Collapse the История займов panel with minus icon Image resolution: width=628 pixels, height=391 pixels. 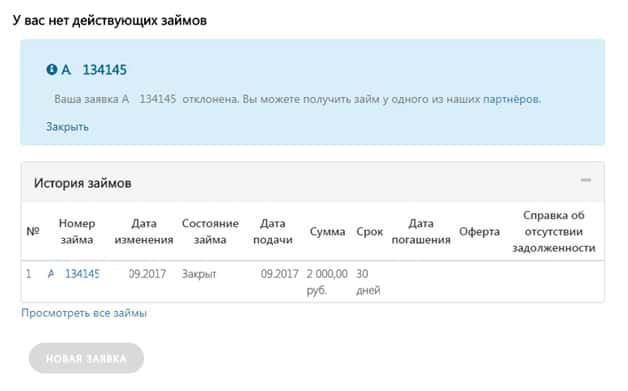tap(586, 180)
